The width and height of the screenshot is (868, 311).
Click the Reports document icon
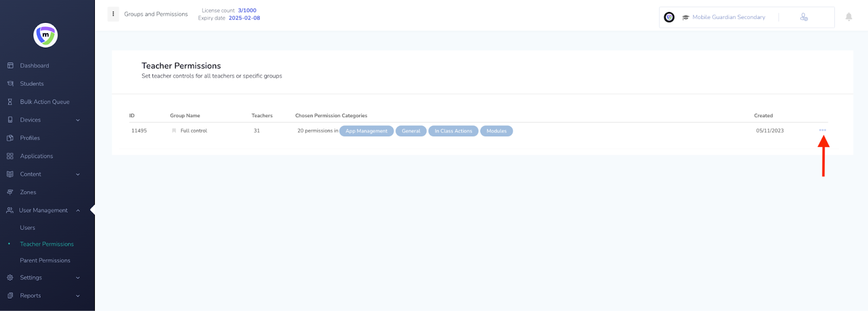pos(10,296)
